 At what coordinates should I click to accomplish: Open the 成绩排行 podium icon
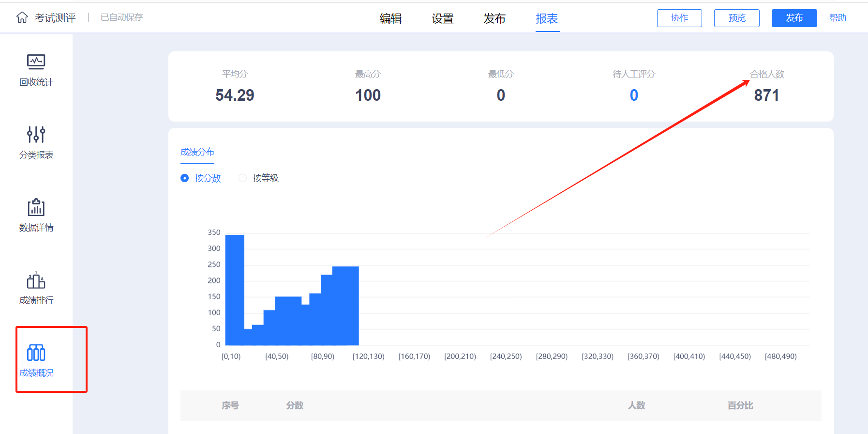(36, 280)
